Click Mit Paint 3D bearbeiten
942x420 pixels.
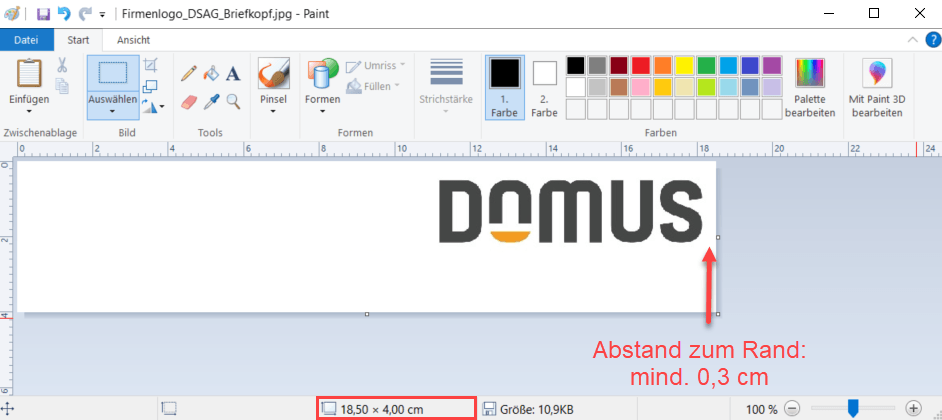point(877,89)
